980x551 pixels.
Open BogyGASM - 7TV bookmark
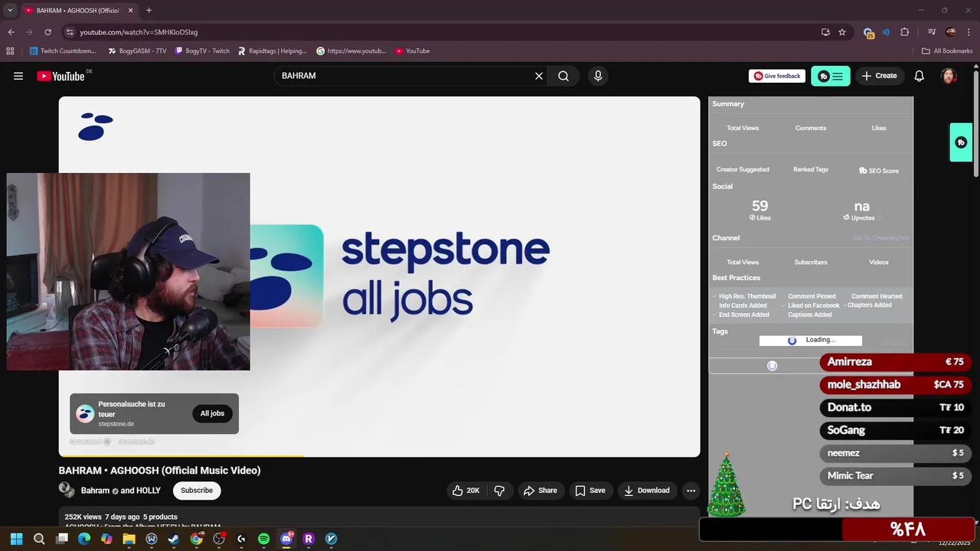137,51
